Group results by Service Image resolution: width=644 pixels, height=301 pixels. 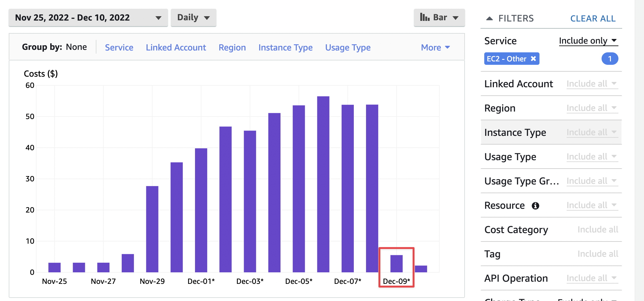point(119,47)
